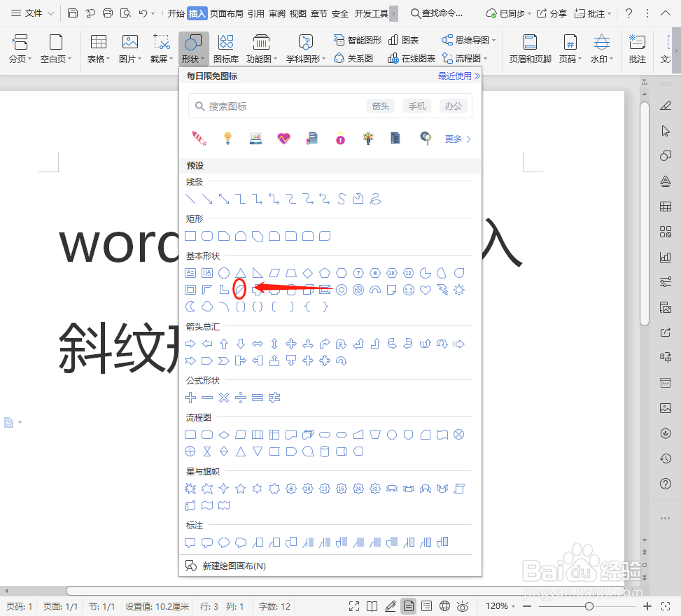Open the Shapes dropdown
This screenshot has width=681, height=616.
pos(194,49)
